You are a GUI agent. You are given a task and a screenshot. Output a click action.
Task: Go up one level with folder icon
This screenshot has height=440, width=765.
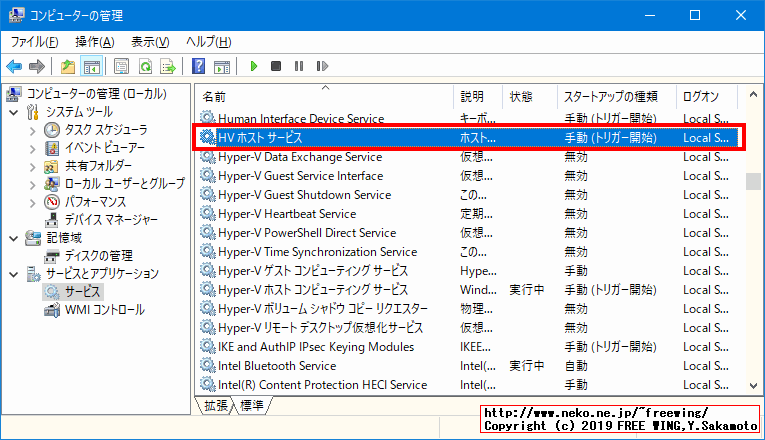click(68, 66)
